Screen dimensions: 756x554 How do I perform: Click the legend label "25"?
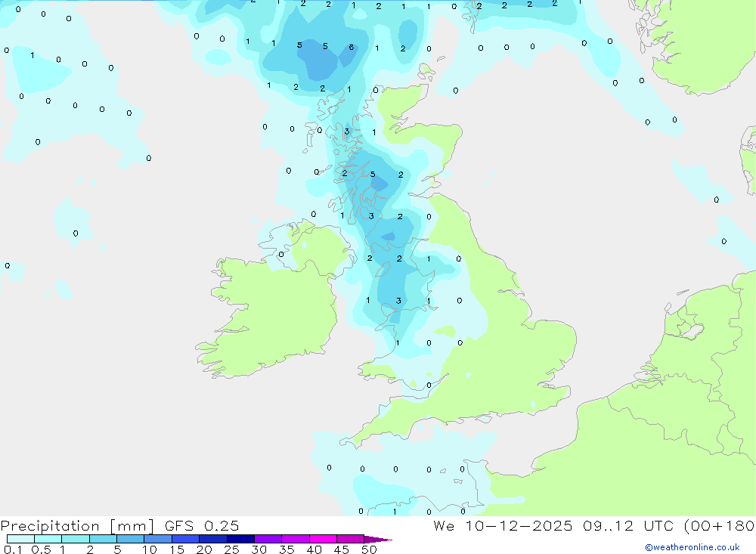232,549
